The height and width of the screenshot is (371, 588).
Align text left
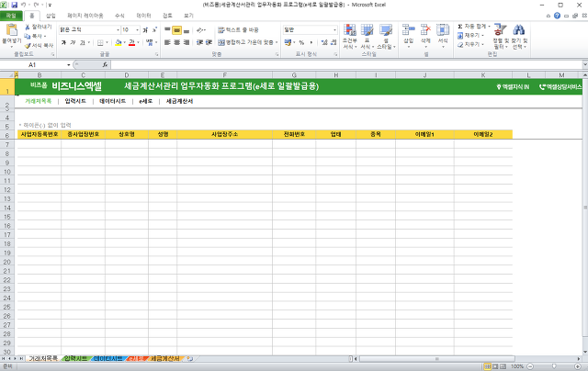167,43
